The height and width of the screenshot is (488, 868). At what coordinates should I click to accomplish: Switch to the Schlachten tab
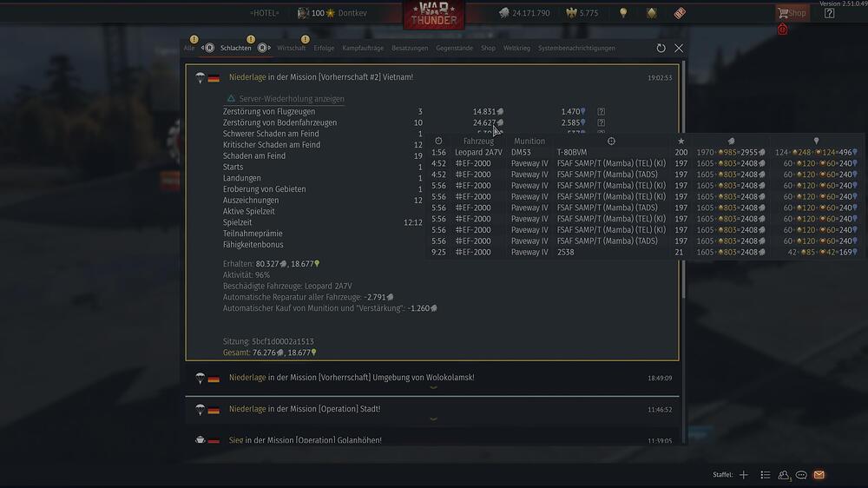(236, 48)
